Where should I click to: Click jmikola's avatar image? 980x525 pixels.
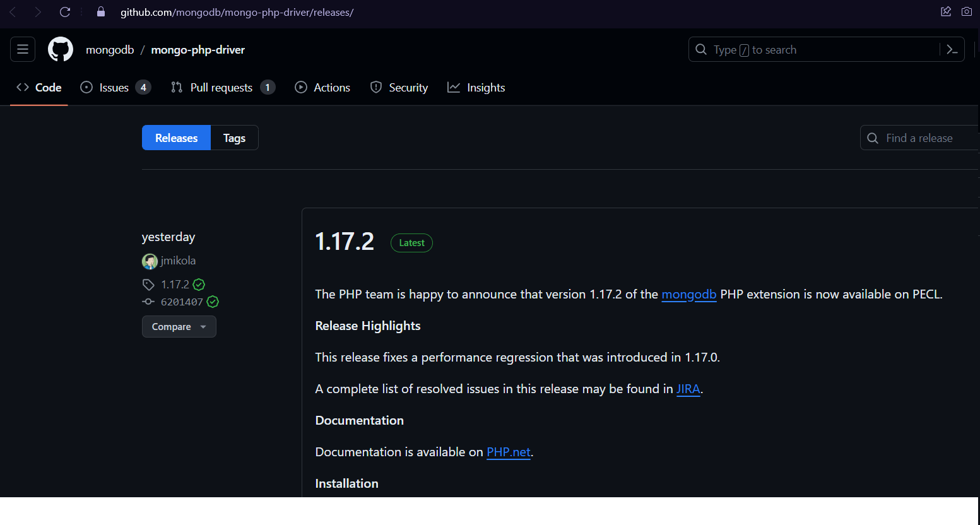[150, 261]
